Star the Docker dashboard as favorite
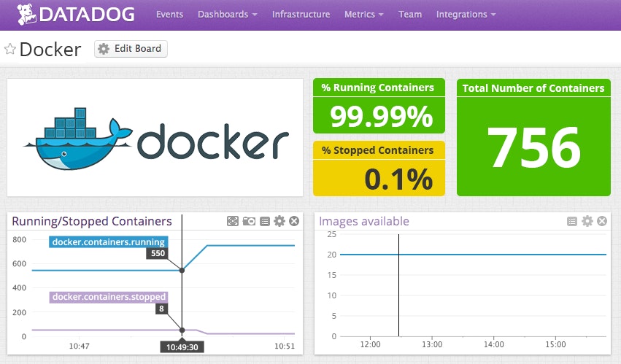 (10, 49)
